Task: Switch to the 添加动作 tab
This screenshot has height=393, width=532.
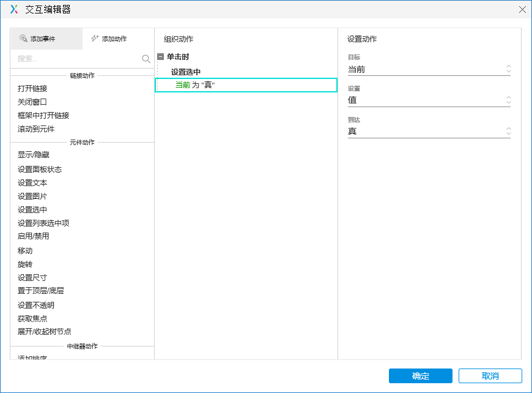Action: (x=114, y=38)
